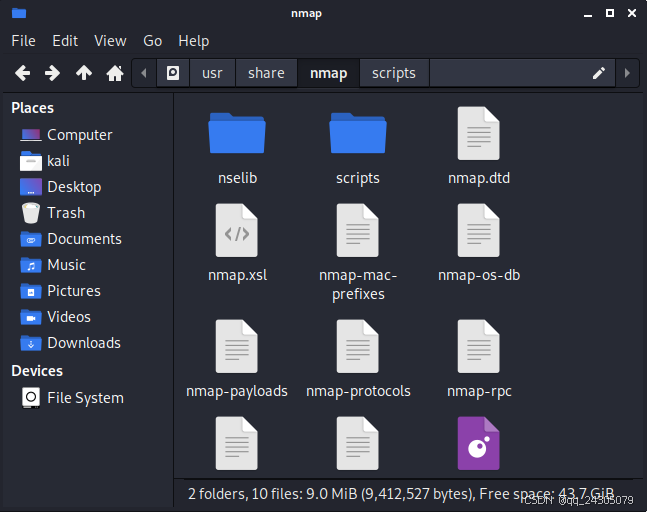Click the nmap-payloads file name label
Screen dimensions: 647x512
(237, 391)
